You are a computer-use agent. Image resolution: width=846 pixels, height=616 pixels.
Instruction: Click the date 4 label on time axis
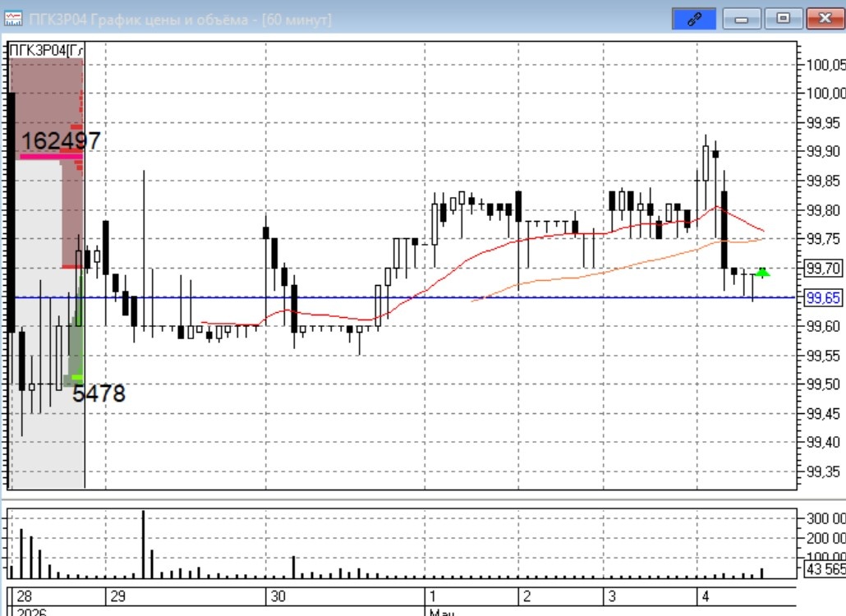pyautogui.click(x=706, y=596)
